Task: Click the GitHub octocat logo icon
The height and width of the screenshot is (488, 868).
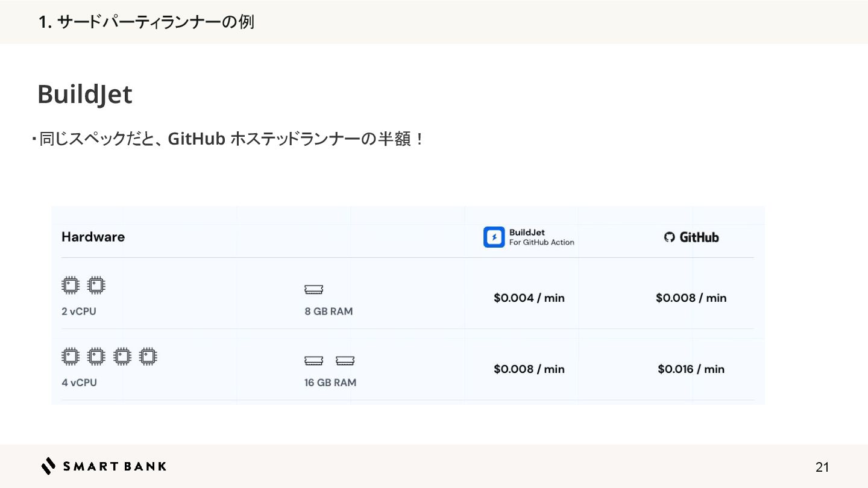Action: pos(669,237)
